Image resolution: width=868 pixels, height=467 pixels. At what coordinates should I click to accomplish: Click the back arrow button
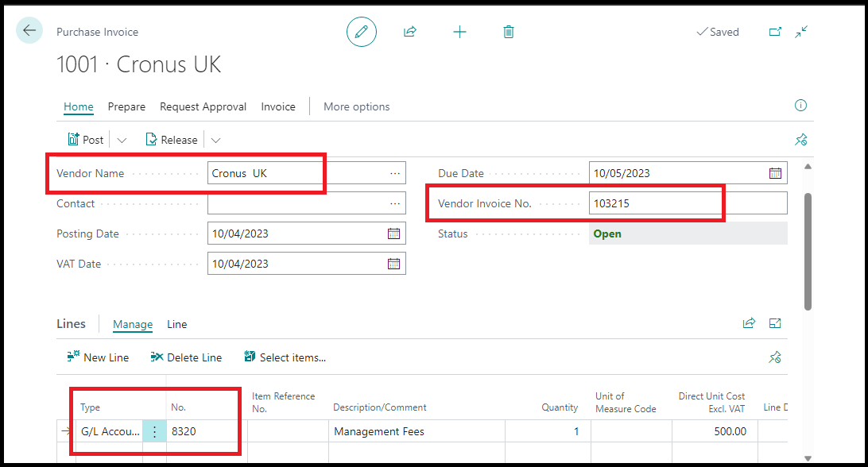pos(29,31)
